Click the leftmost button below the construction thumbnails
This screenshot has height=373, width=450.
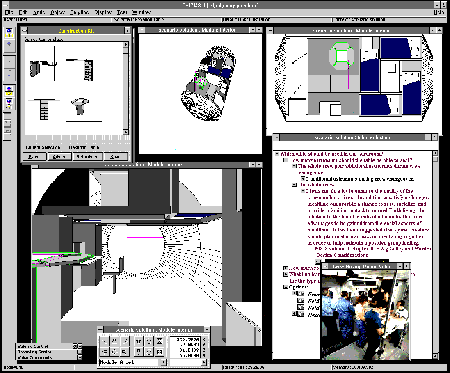tap(34, 156)
